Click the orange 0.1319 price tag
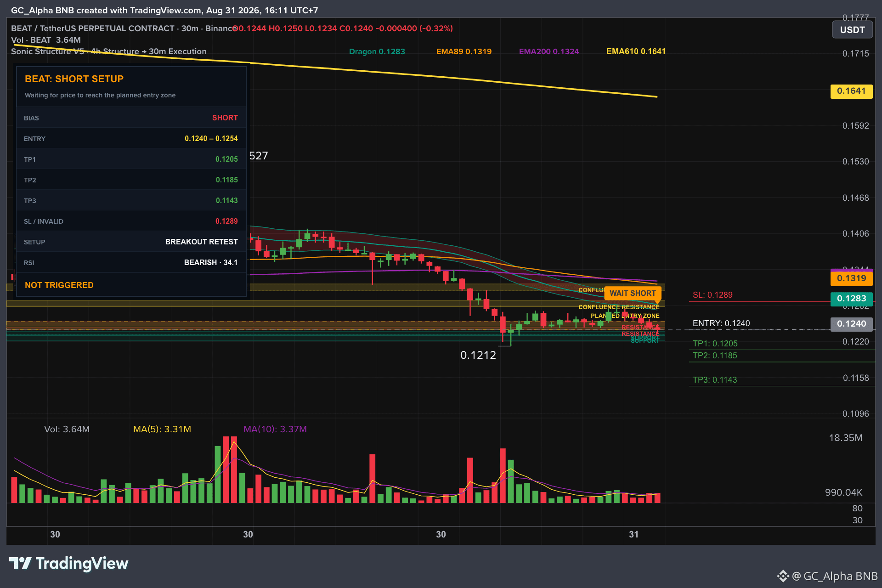 851,278
